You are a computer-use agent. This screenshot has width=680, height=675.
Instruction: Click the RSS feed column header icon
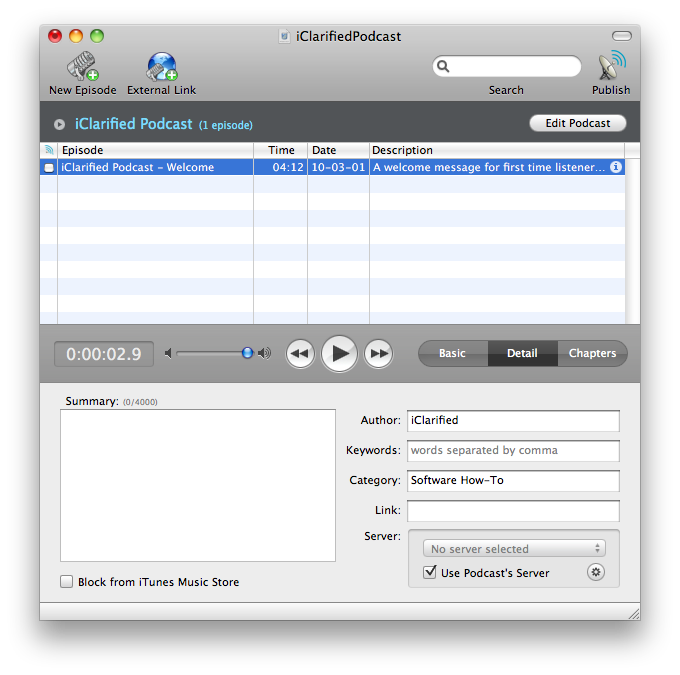[x=49, y=150]
